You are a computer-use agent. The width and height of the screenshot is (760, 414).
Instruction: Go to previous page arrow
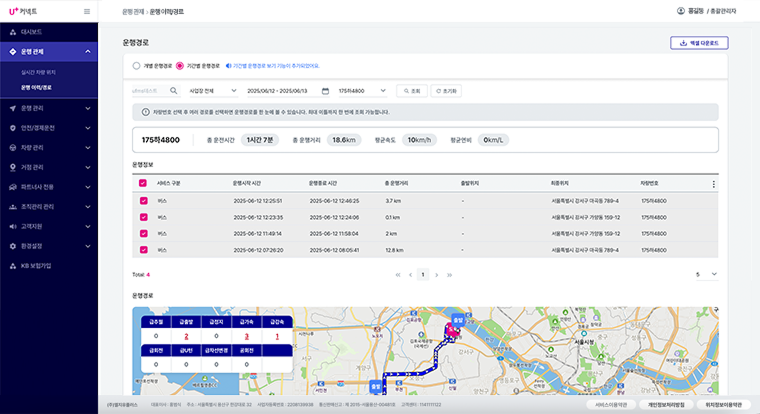(x=411, y=275)
